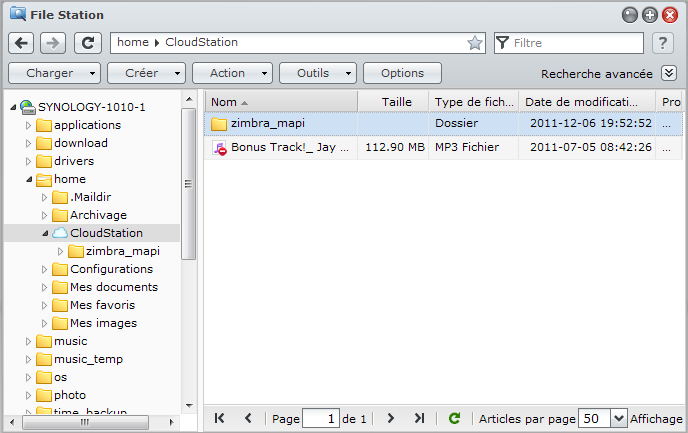Click the SYNOLOGY-1010-1 server icon
This screenshot has width=688, height=433.
point(28,107)
